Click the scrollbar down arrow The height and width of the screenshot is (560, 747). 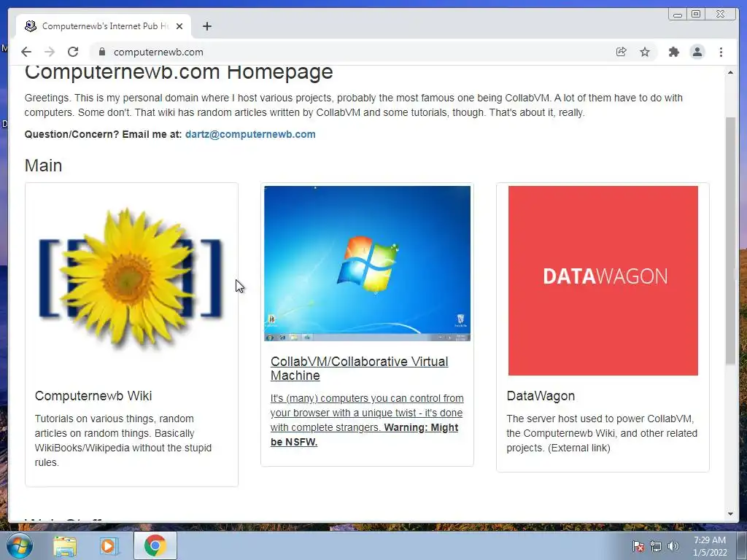click(730, 514)
